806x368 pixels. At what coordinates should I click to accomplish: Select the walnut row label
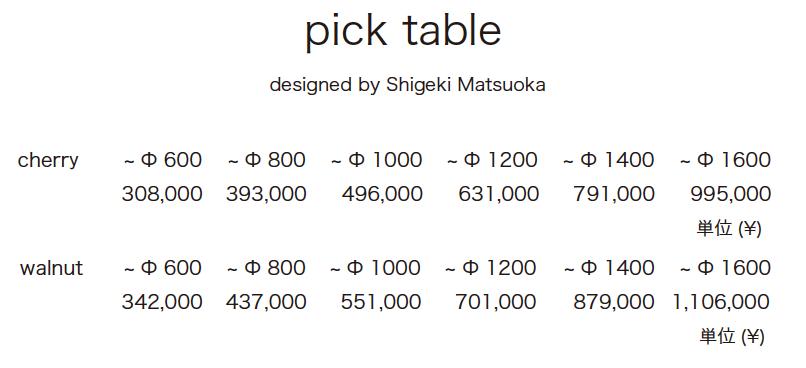pos(51,268)
